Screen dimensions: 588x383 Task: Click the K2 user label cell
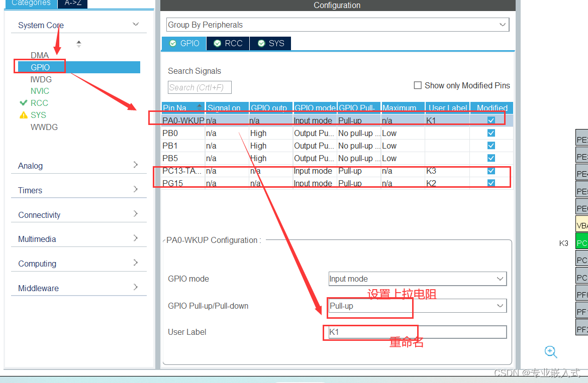tap(447, 183)
